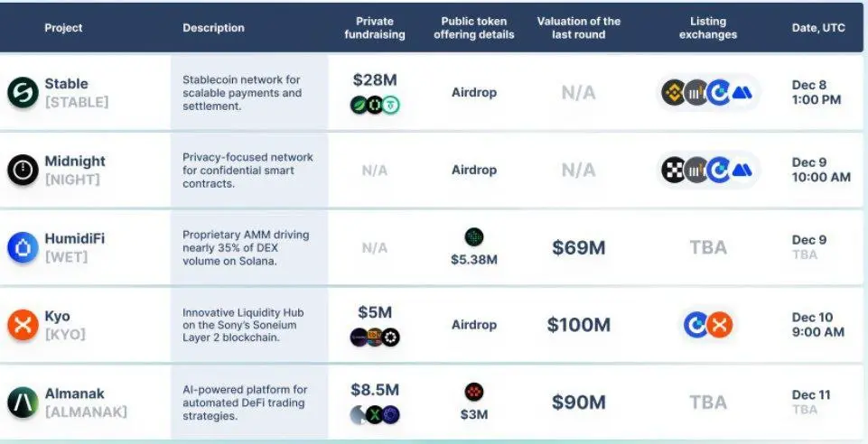Click the green token offering icon above $5.38M
This screenshot has width=868, height=444.
pyautogui.click(x=474, y=237)
